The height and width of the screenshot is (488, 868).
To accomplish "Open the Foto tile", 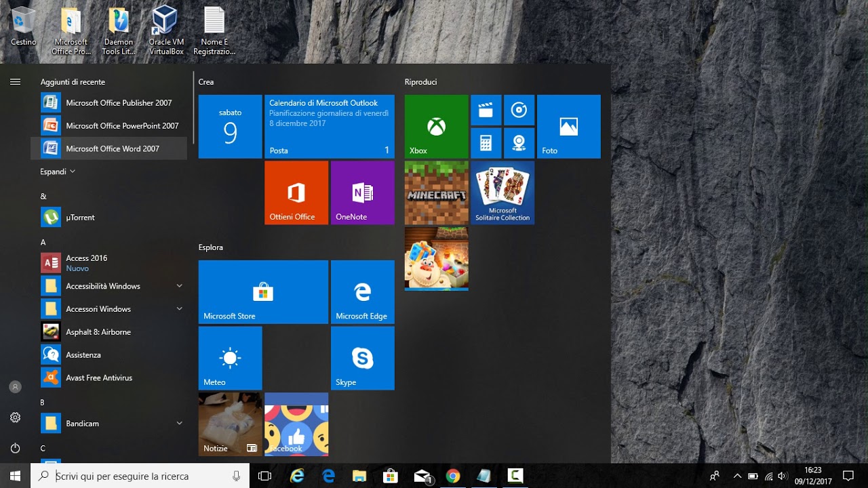I will 568,127.
